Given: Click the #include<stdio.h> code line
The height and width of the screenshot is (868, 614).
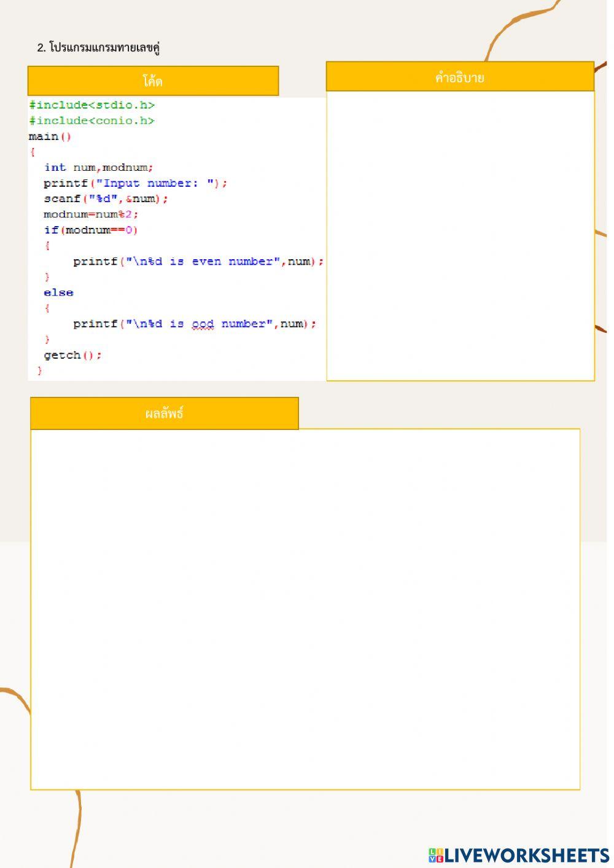Looking at the screenshot, I should 92,105.
